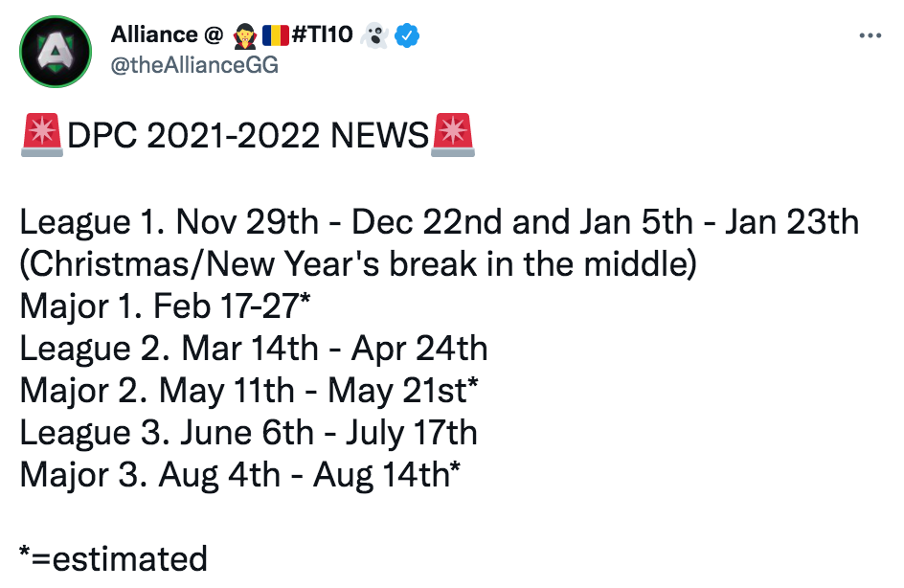
Task: Click the *=estimated footnote
Action: [x=113, y=558]
